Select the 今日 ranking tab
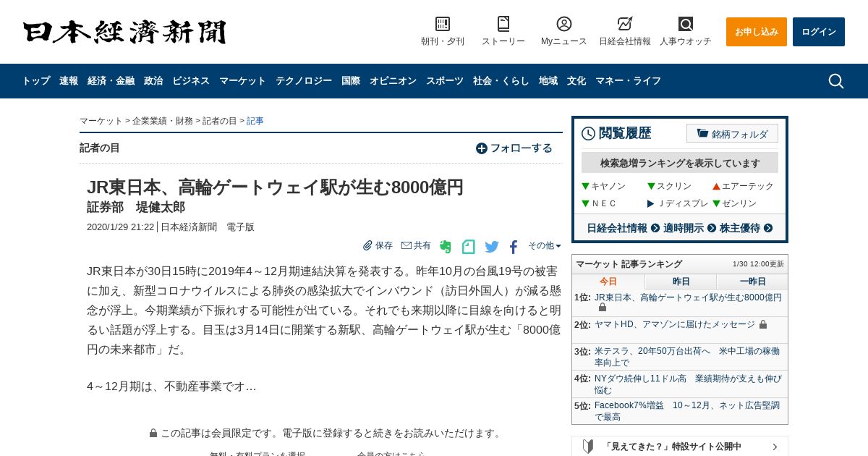This screenshot has height=456, width=868. pos(608,282)
